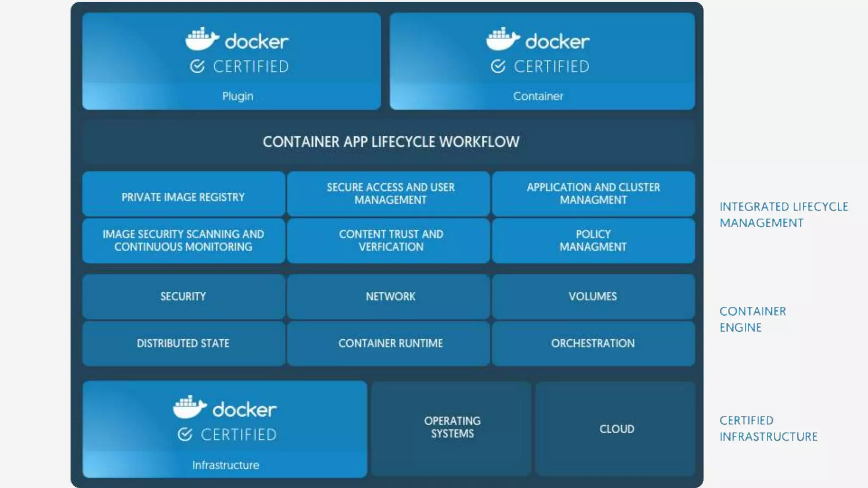
Task: Click the certified checkmark icon in Container box
Action: pos(498,67)
